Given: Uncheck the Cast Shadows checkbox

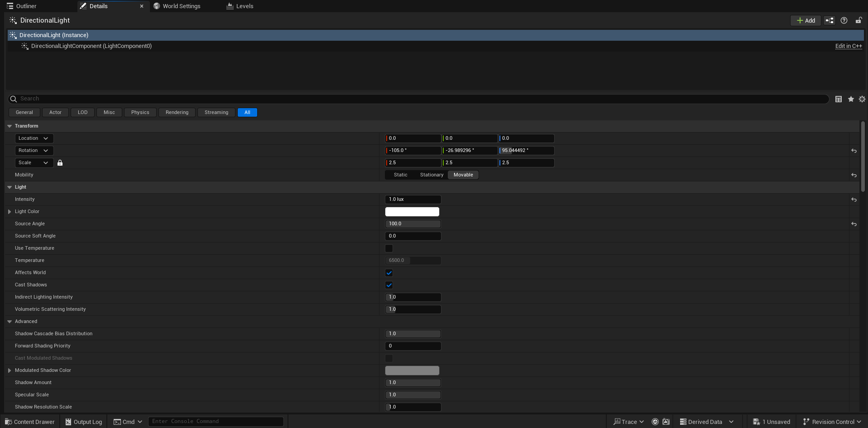Looking at the screenshot, I should [389, 285].
